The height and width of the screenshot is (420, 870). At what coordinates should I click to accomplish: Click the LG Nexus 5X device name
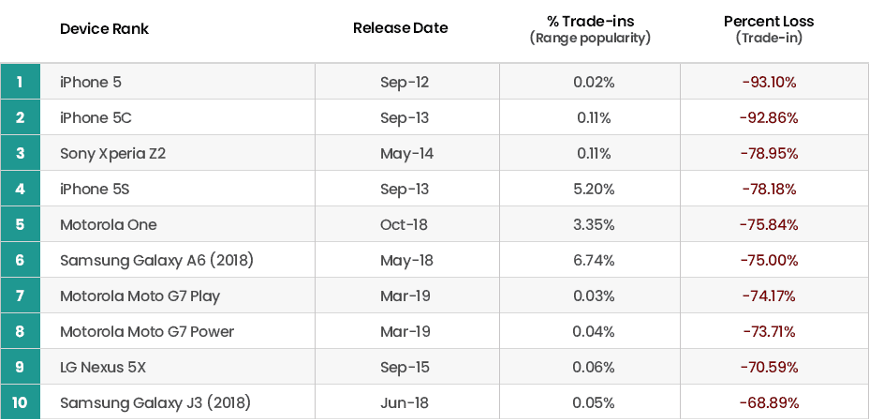point(103,367)
